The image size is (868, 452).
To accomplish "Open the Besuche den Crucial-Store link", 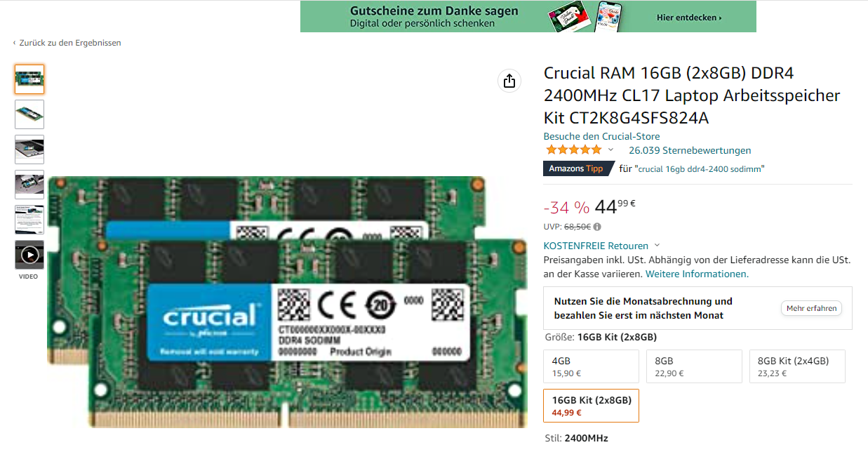I will [x=601, y=136].
